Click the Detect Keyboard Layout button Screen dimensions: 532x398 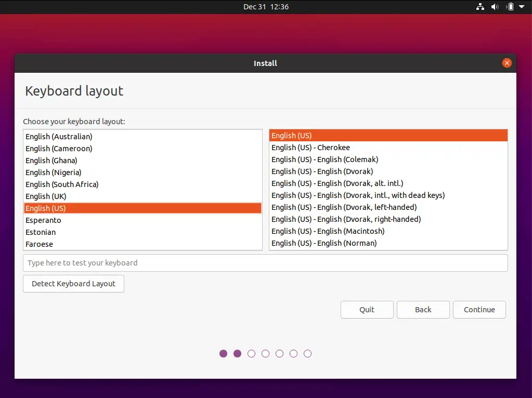74,284
